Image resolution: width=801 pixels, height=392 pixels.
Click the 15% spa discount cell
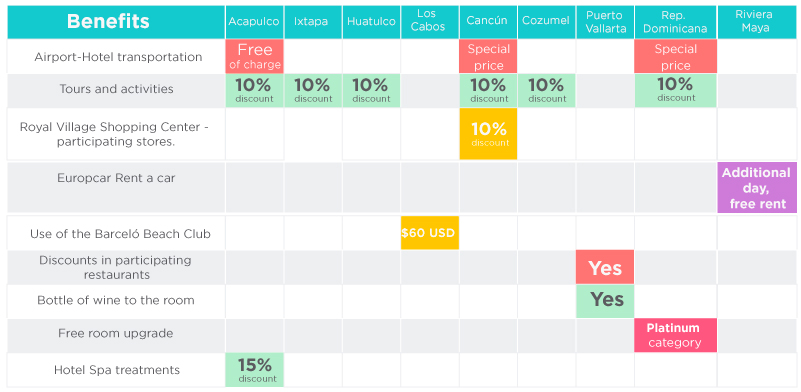click(254, 370)
